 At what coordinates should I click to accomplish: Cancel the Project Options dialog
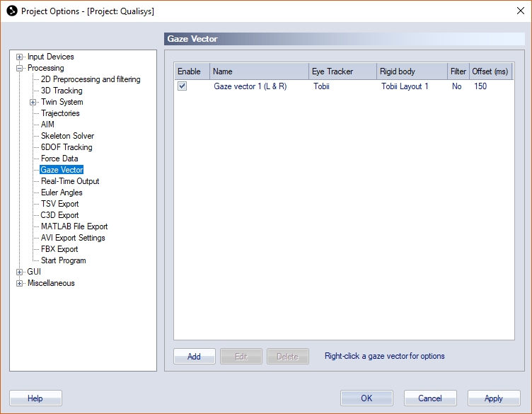coord(430,398)
